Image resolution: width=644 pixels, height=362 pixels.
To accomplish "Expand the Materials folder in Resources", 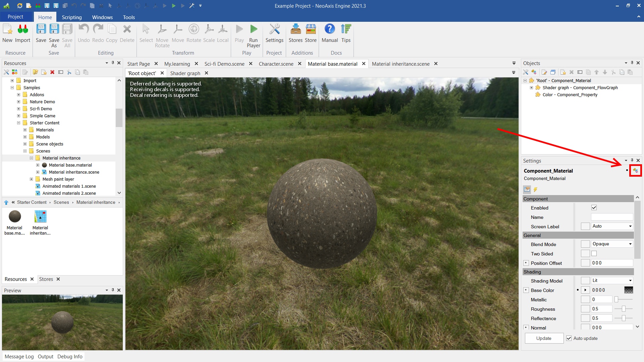I will click(x=25, y=130).
